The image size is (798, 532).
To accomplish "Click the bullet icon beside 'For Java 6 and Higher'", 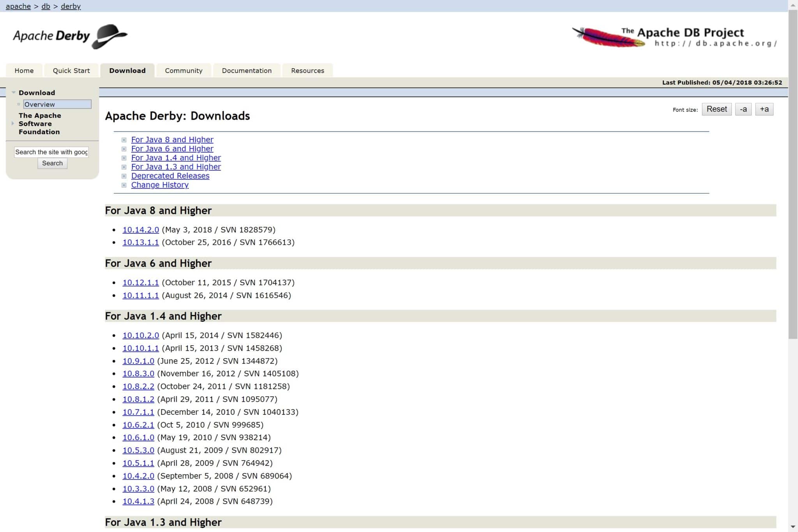I will click(x=124, y=148).
